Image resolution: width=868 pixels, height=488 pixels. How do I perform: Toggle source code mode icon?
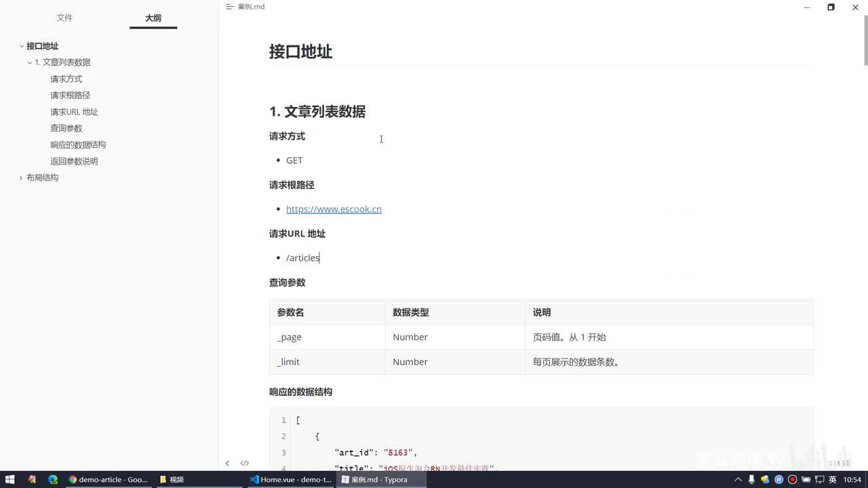[x=245, y=464]
